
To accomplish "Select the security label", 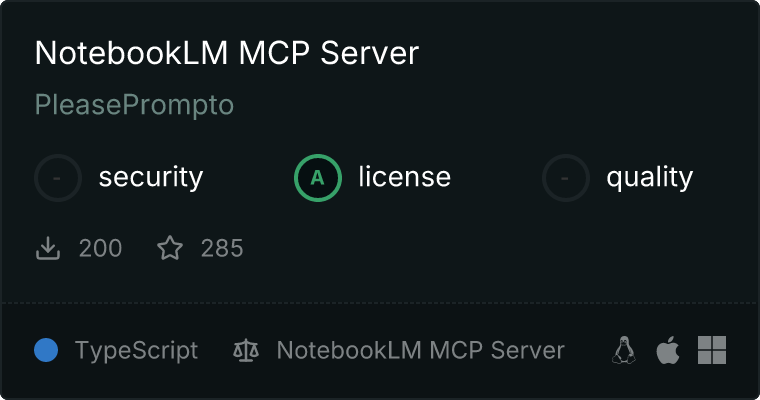I will [151, 177].
